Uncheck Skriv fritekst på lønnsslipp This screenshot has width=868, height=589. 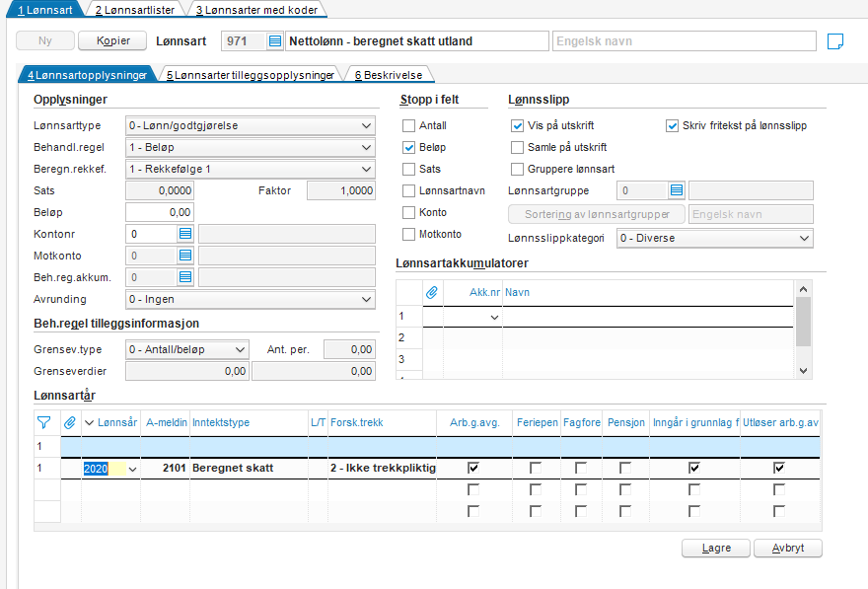click(672, 125)
